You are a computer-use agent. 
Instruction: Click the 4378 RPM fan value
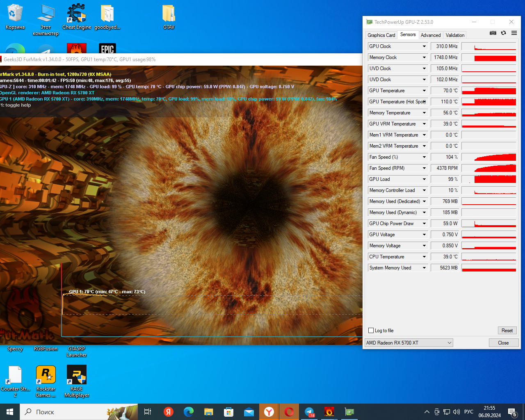(445, 168)
